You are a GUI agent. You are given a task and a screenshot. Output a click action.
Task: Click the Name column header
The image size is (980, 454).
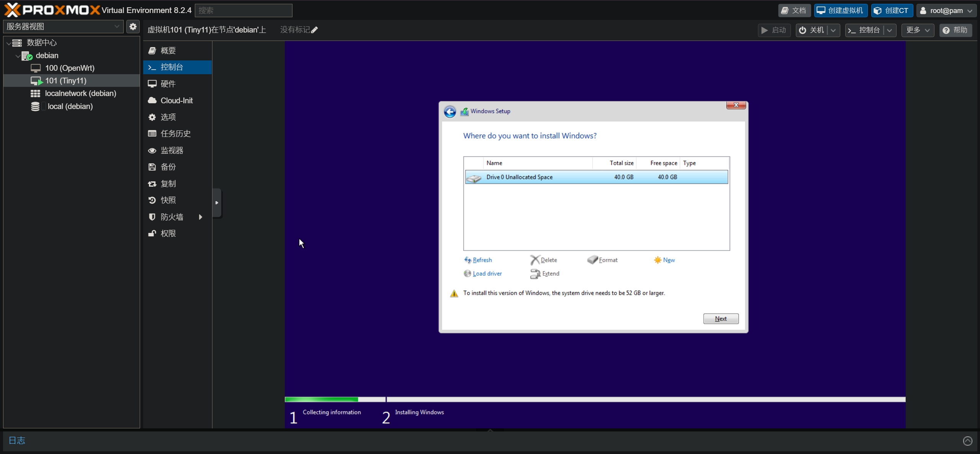538,163
